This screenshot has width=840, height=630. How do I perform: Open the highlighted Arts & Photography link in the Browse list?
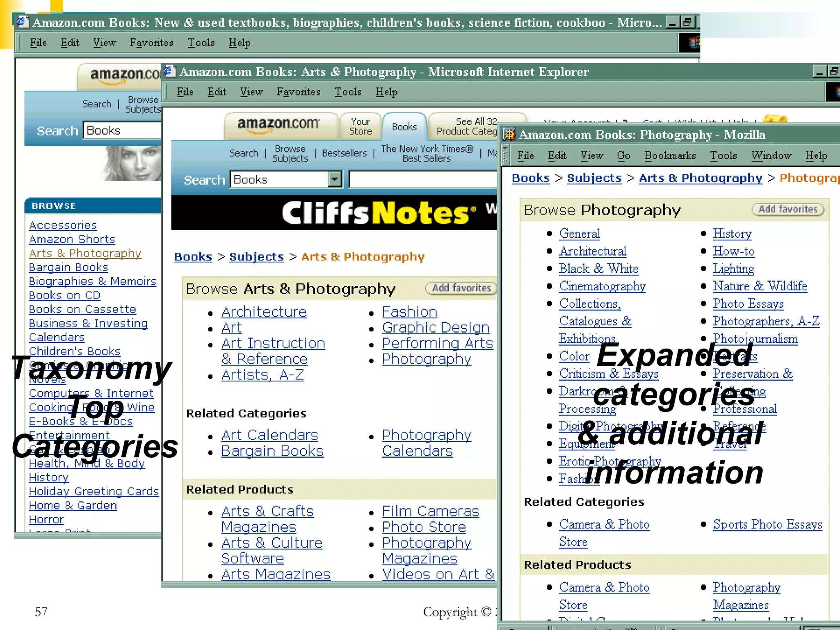pos(85,253)
